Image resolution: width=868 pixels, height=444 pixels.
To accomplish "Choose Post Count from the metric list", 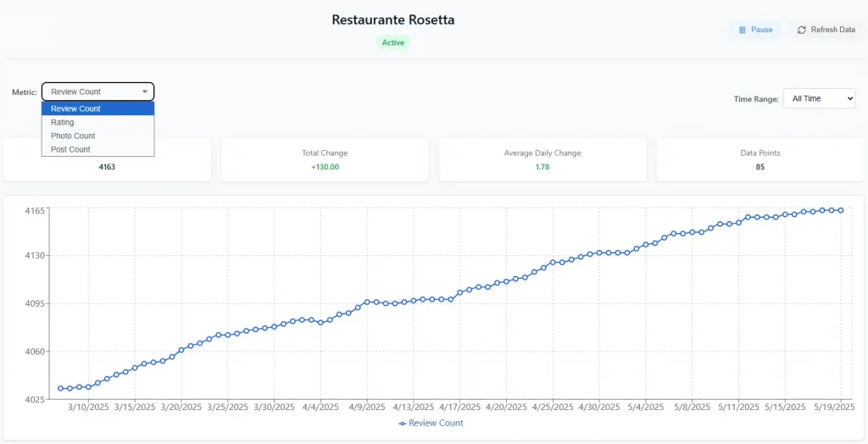I will pos(98,149).
